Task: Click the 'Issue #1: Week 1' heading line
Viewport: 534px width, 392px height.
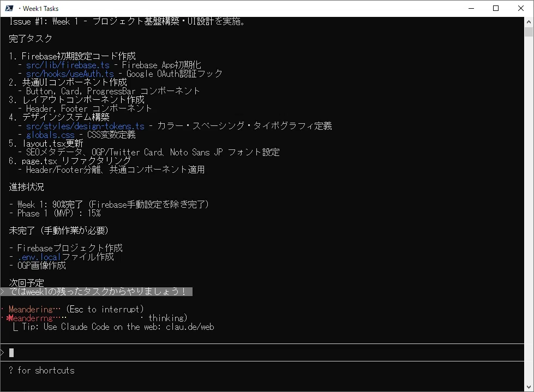Action: click(x=127, y=21)
